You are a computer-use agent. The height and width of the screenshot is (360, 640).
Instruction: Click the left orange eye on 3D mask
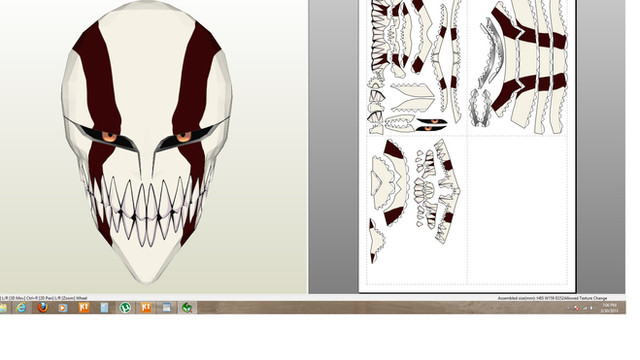[x=109, y=137]
